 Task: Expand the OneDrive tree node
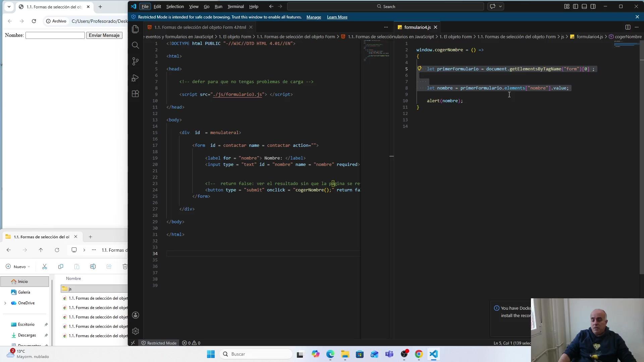point(5,303)
